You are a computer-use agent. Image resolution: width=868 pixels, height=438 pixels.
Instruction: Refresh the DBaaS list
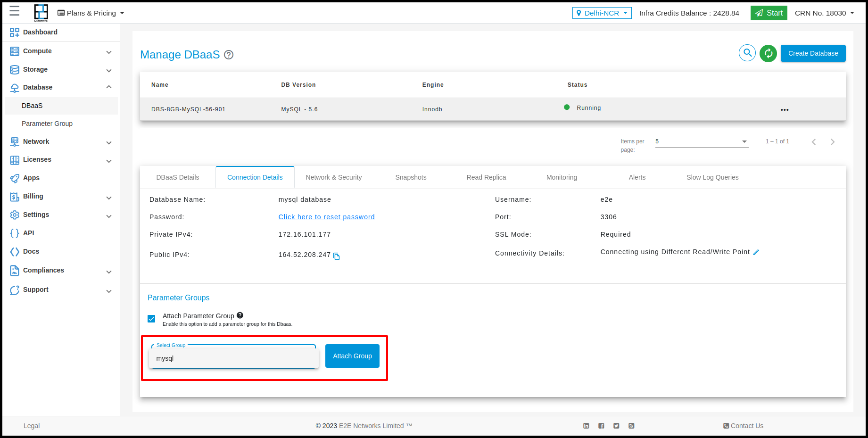[x=769, y=53]
